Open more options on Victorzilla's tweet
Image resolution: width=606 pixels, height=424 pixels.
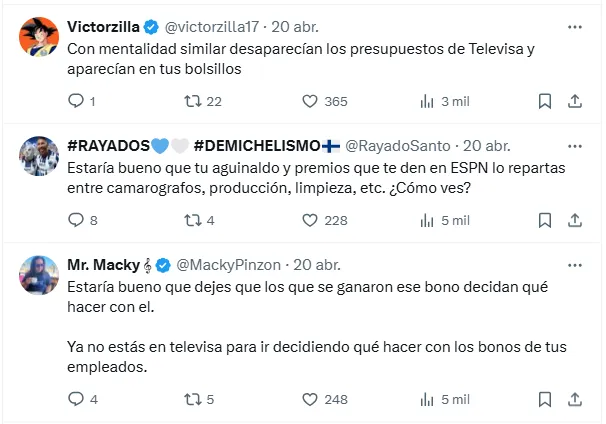(574, 25)
